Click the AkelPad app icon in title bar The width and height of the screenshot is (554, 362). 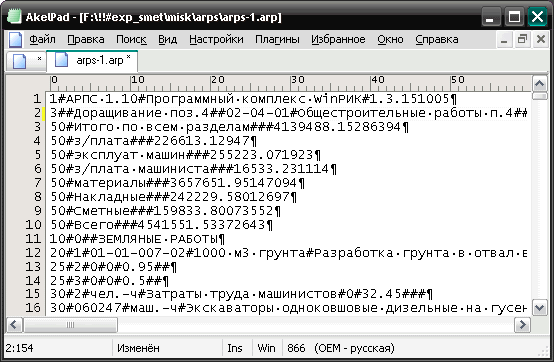(x=14, y=17)
